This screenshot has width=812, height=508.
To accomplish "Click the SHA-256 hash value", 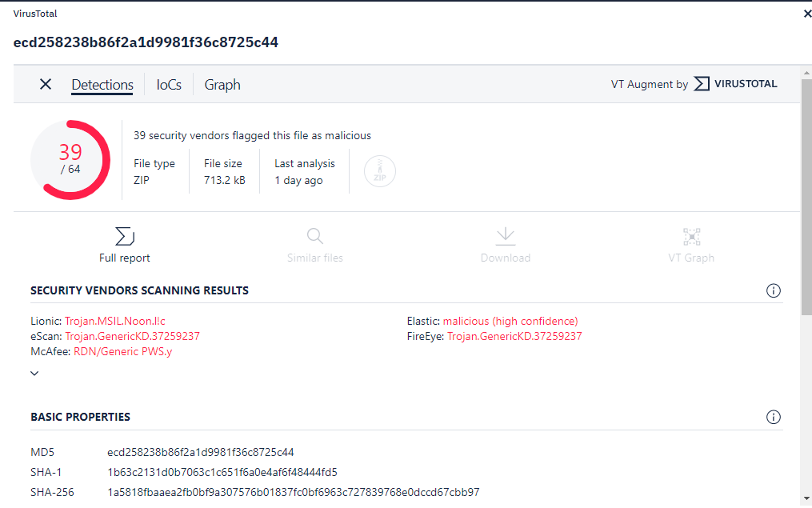I will click(x=294, y=492).
